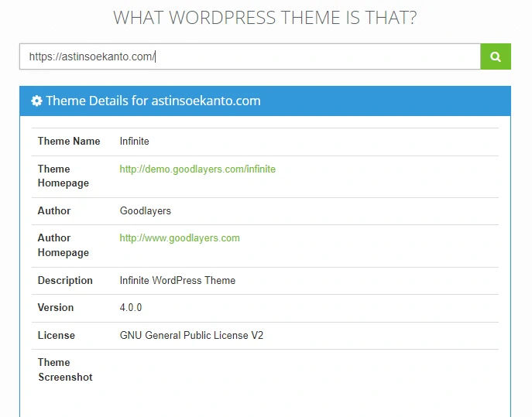Focus the URL input containing astinsoekanto.com
The height and width of the screenshot is (417, 532).
pyautogui.click(x=250, y=56)
